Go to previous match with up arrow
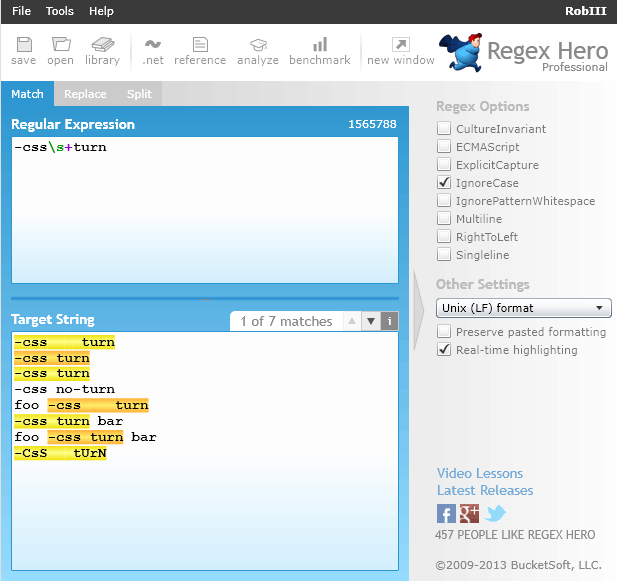Image resolution: width=617 pixels, height=581 pixels. [x=352, y=321]
